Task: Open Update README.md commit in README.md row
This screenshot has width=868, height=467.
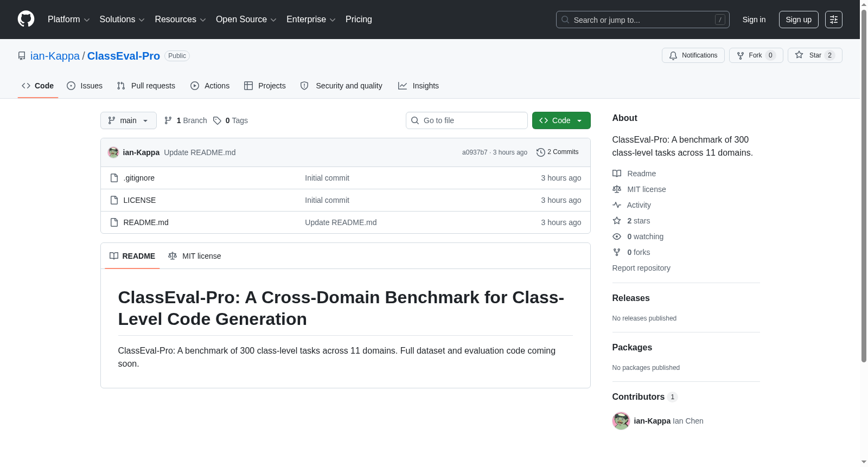Action: [341, 222]
